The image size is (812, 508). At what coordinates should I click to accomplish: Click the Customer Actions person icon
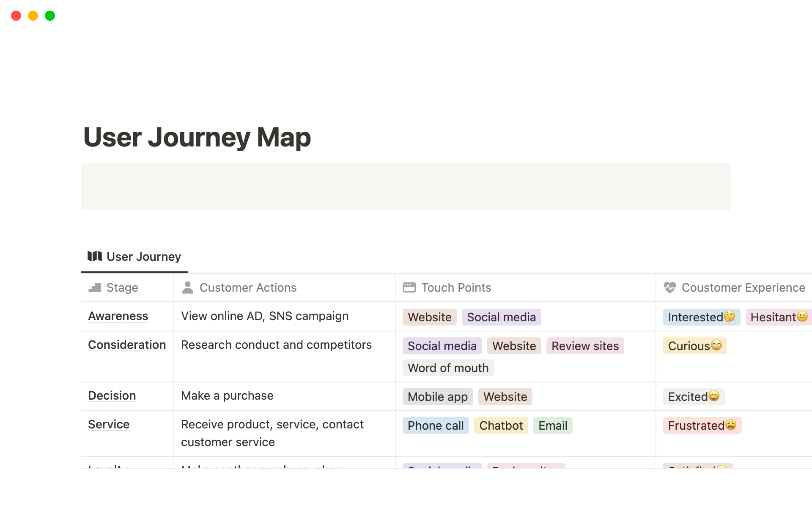click(188, 287)
